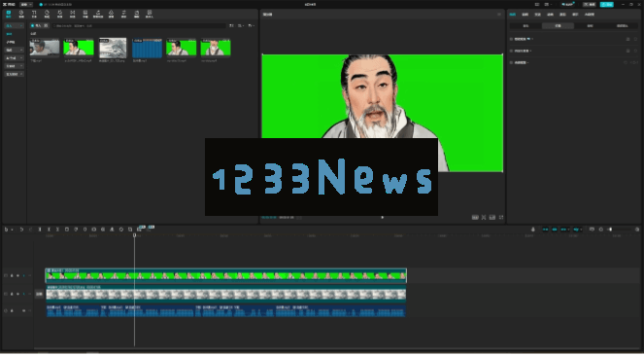
Task: Open the Stickers icon in top toolbar
Action: click(47, 14)
